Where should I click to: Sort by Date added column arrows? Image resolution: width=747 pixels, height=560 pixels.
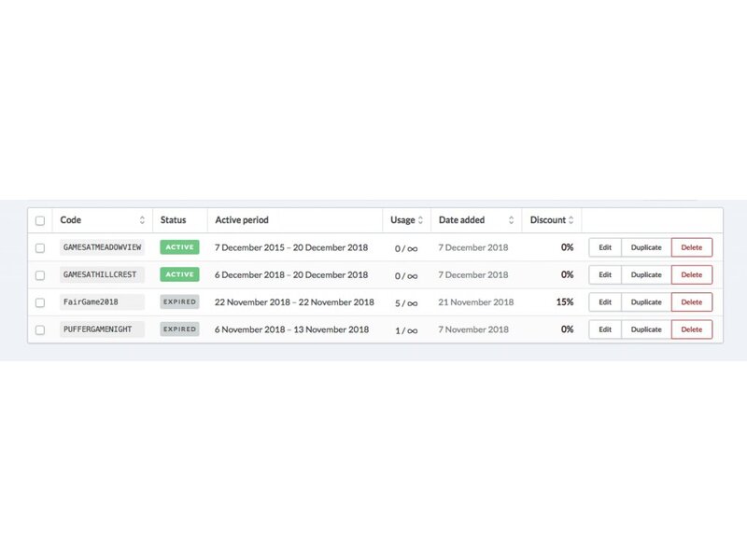click(x=511, y=220)
